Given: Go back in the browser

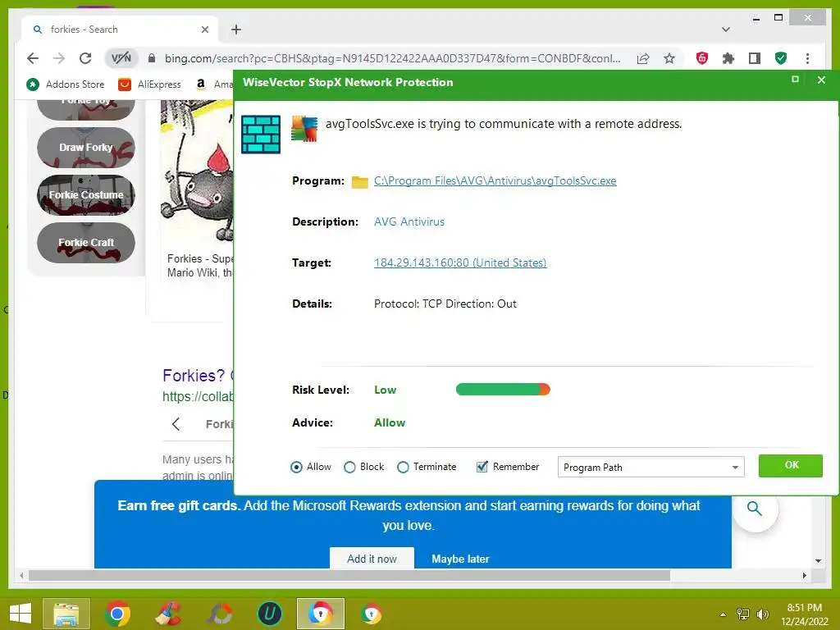Looking at the screenshot, I should 33,58.
